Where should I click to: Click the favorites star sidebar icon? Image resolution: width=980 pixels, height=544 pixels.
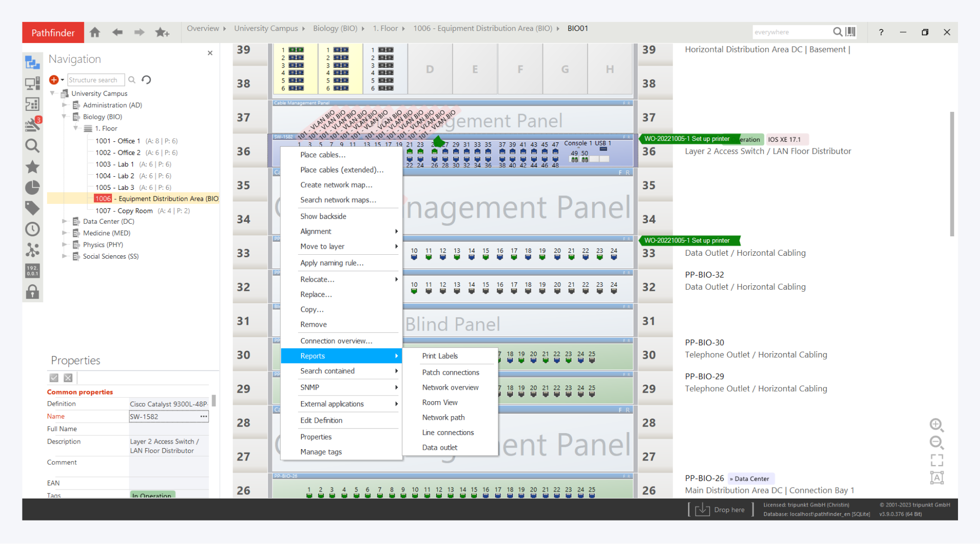[32, 167]
